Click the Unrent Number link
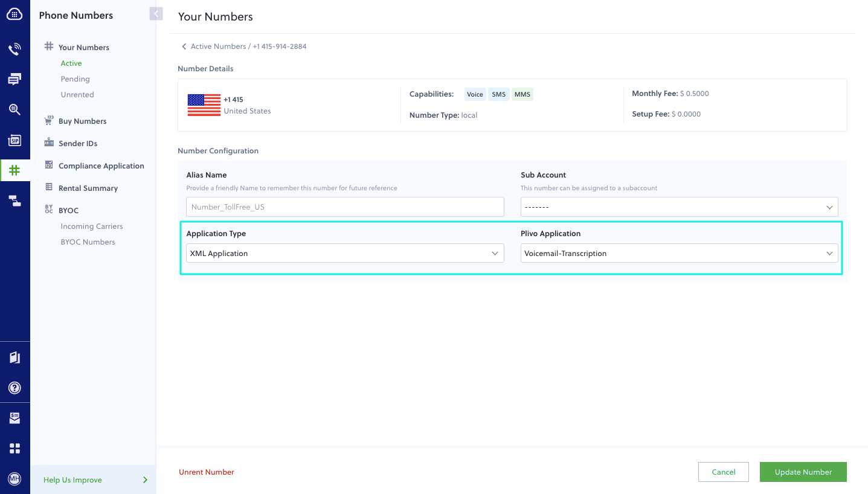Viewport: 868px width, 494px height. click(206, 472)
